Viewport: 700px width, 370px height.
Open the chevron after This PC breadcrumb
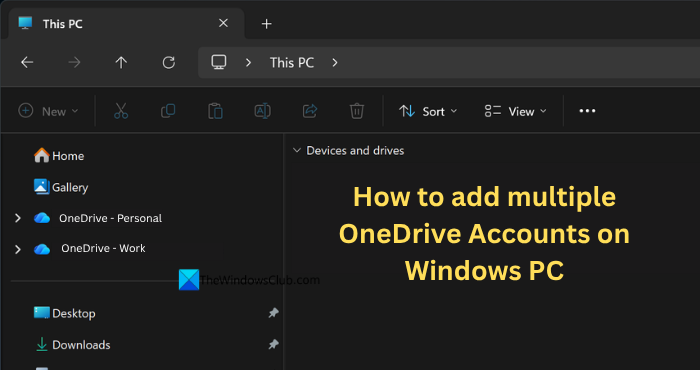(x=335, y=62)
